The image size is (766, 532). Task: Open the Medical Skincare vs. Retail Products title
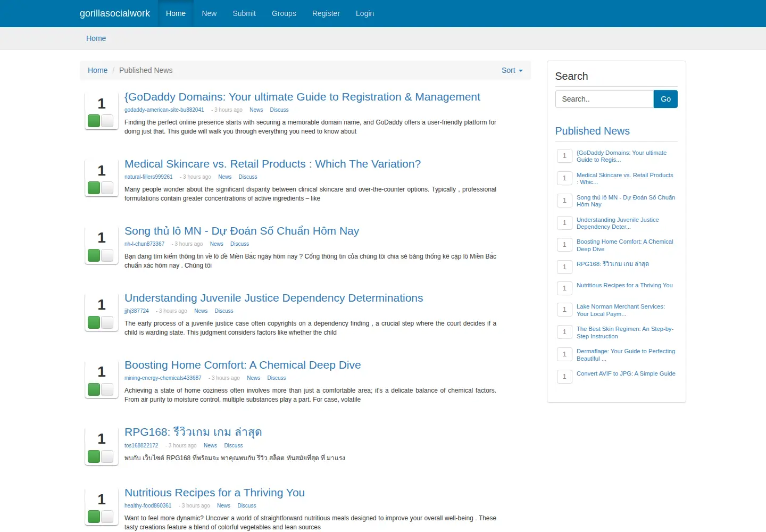click(272, 164)
